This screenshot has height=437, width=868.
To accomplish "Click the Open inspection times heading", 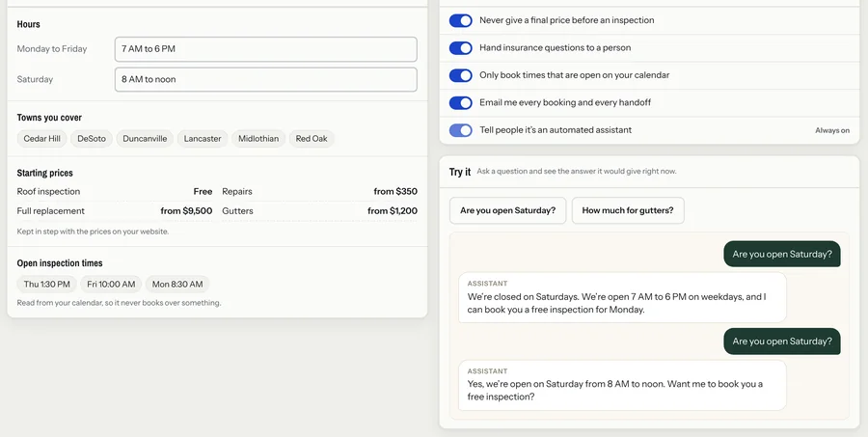I will coord(60,263).
